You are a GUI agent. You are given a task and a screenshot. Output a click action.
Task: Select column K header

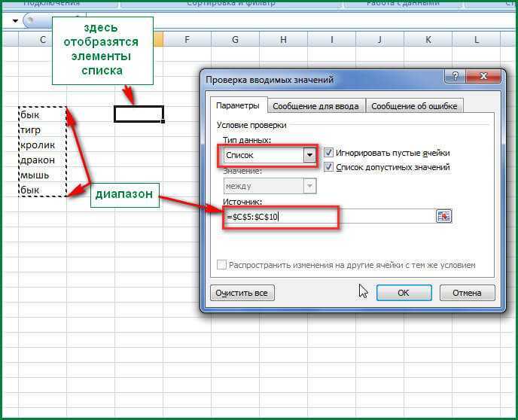[428, 40]
